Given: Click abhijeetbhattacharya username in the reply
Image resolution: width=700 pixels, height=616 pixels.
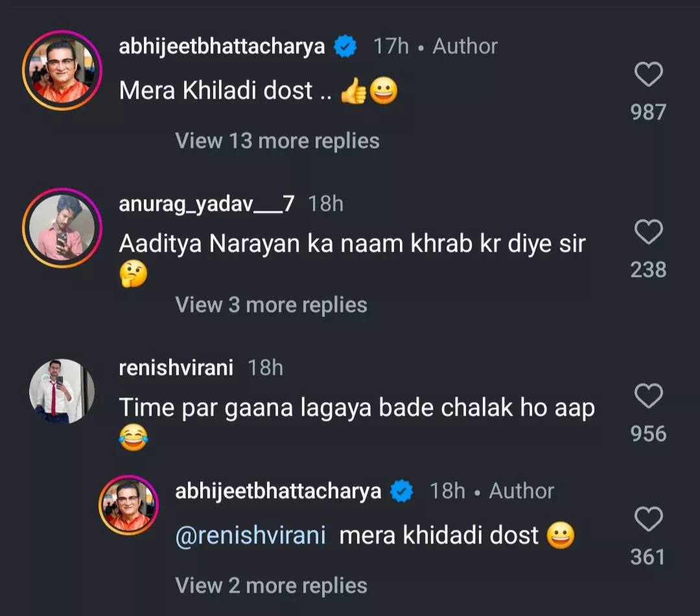Looking at the screenshot, I should click(278, 491).
